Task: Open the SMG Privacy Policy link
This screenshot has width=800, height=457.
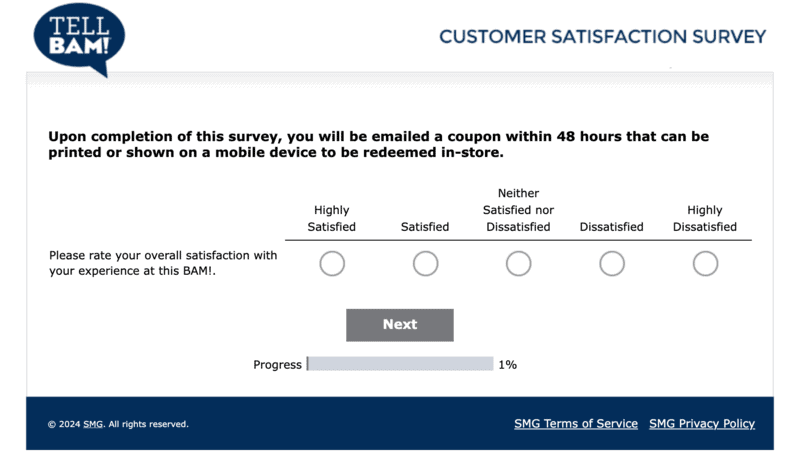Action: coord(702,424)
